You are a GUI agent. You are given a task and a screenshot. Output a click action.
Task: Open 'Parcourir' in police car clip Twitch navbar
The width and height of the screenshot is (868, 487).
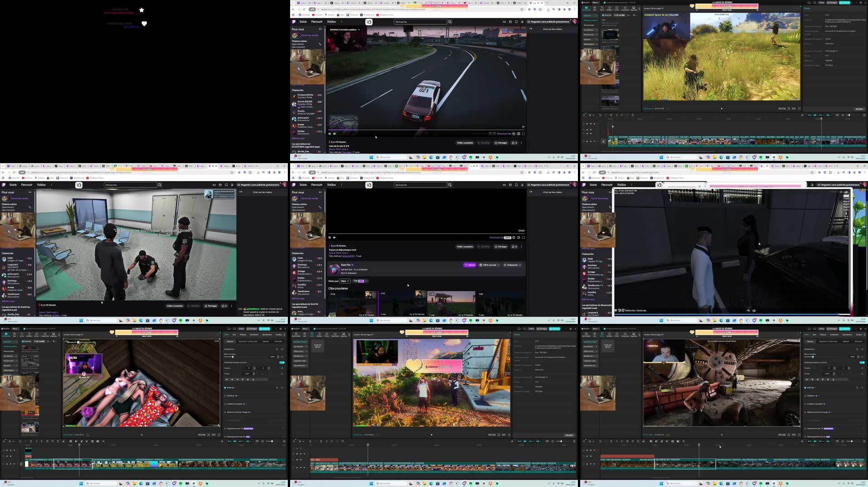(317, 22)
